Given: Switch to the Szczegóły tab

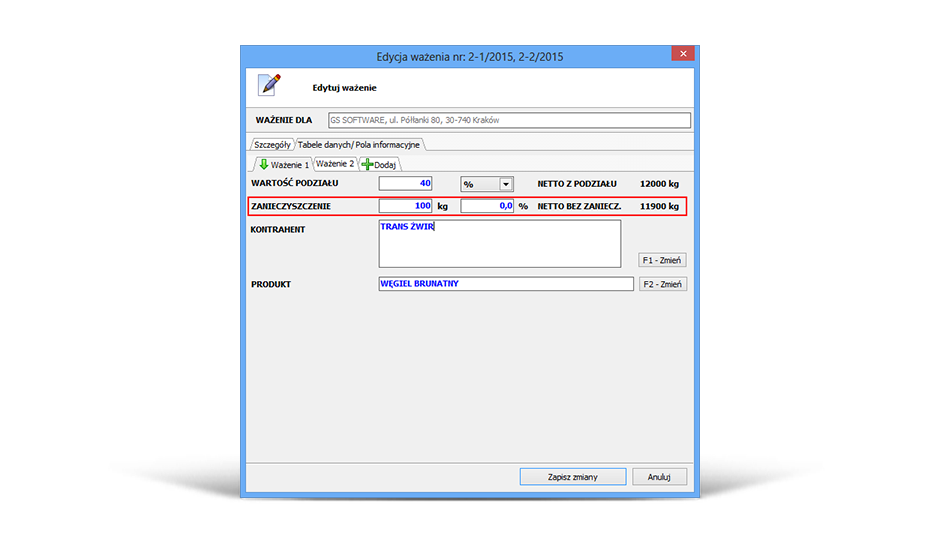Looking at the screenshot, I should (x=271, y=145).
